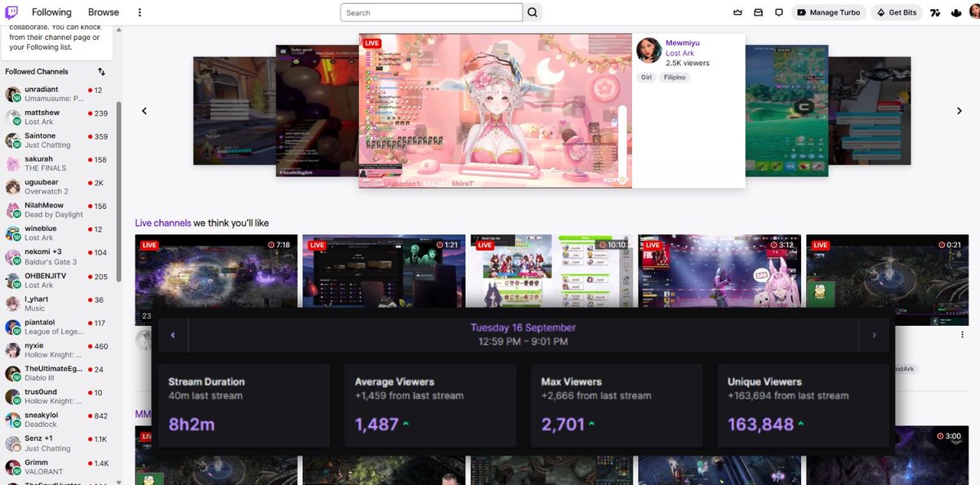Select l_yhart avatar in sidebar

[12, 304]
